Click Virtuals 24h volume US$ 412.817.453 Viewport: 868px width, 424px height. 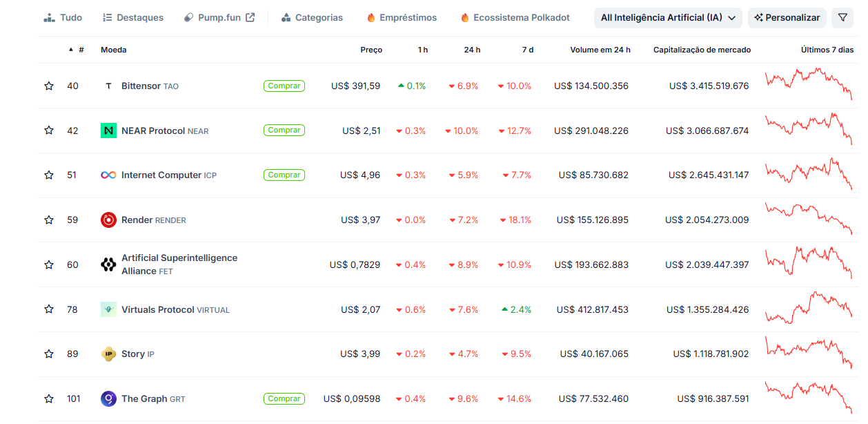593,309
